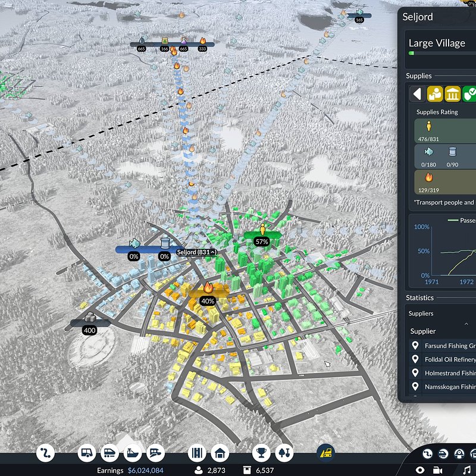Click the train layer icon in corner panel
Image resolution: width=476 pixels, height=476 pixels.
click(x=443, y=454)
